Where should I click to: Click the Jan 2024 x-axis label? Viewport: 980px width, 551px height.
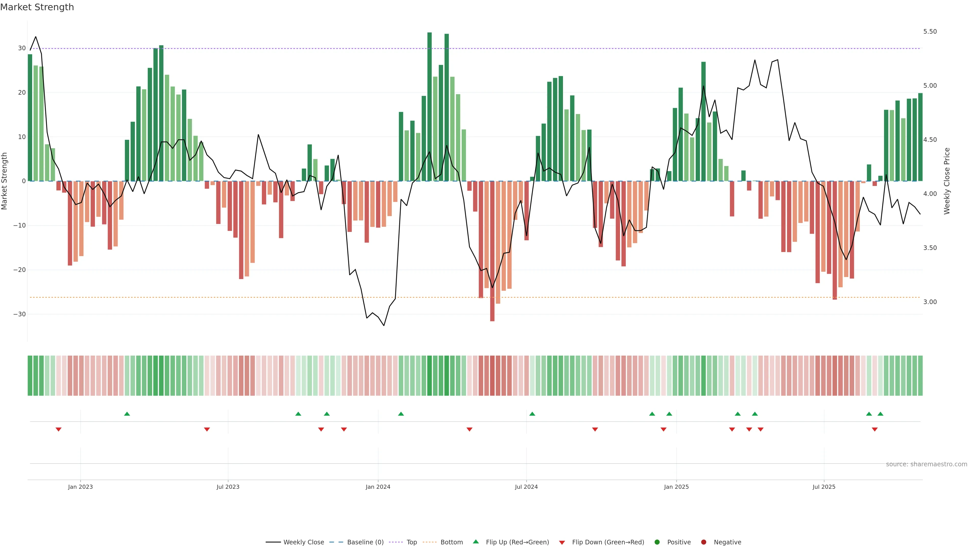[x=378, y=487]
